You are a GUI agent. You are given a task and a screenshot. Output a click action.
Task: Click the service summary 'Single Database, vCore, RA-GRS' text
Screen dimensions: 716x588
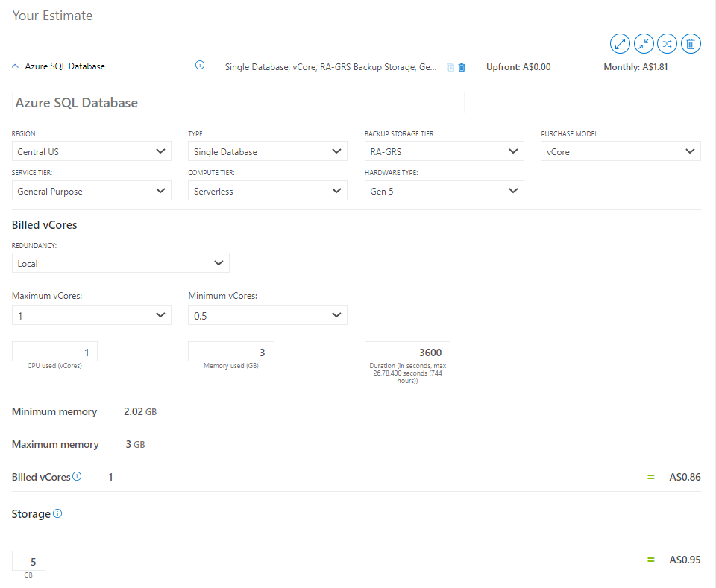330,67
